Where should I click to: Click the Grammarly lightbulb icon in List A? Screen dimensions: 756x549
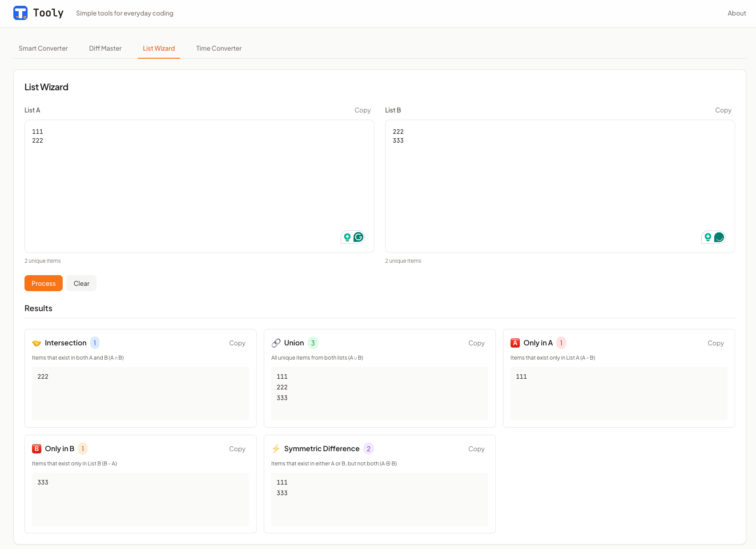coord(347,237)
